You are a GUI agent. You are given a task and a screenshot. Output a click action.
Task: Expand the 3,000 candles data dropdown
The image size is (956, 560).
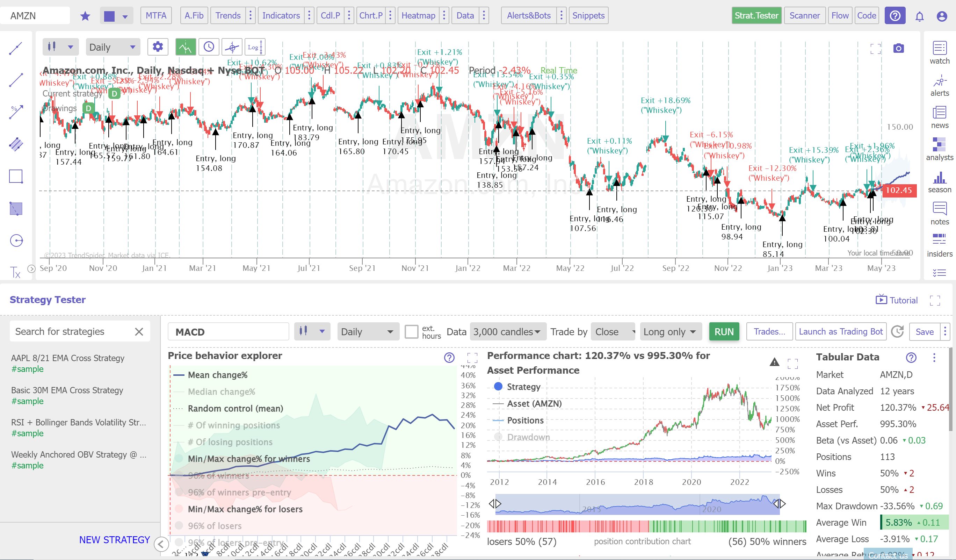[x=508, y=331]
